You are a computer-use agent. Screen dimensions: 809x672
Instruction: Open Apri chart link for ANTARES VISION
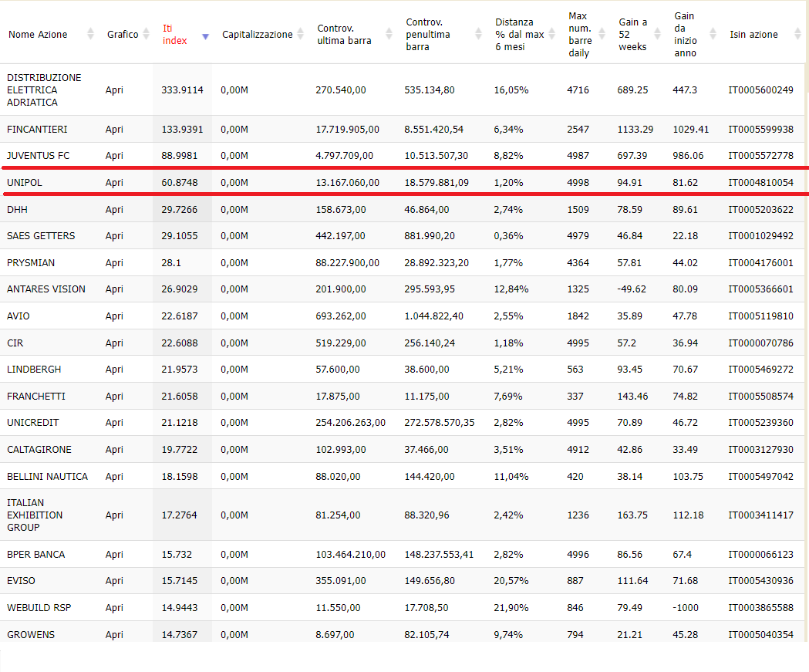[x=114, y=289]
